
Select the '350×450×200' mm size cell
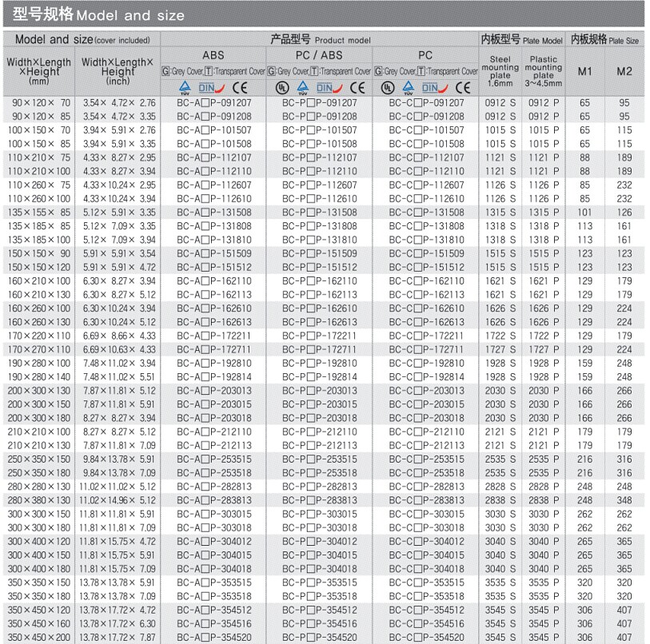click(x=39, y=638)
